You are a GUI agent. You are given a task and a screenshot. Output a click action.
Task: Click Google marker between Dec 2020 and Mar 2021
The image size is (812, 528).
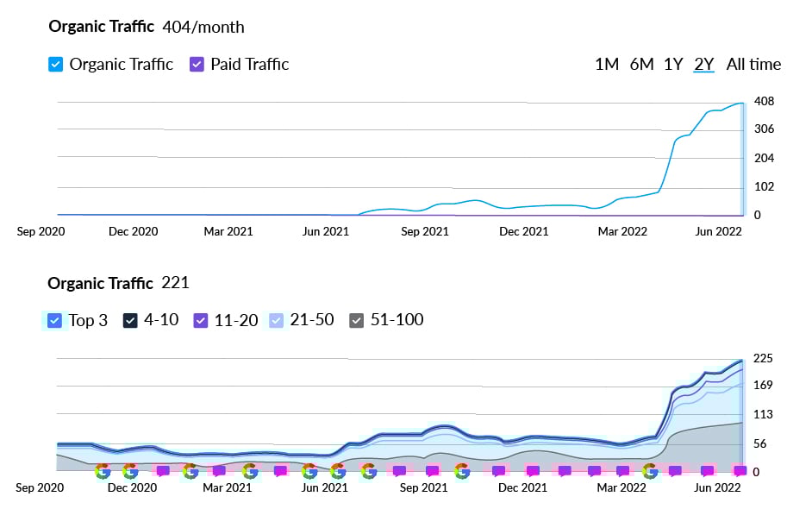click(x=191, y=471)
